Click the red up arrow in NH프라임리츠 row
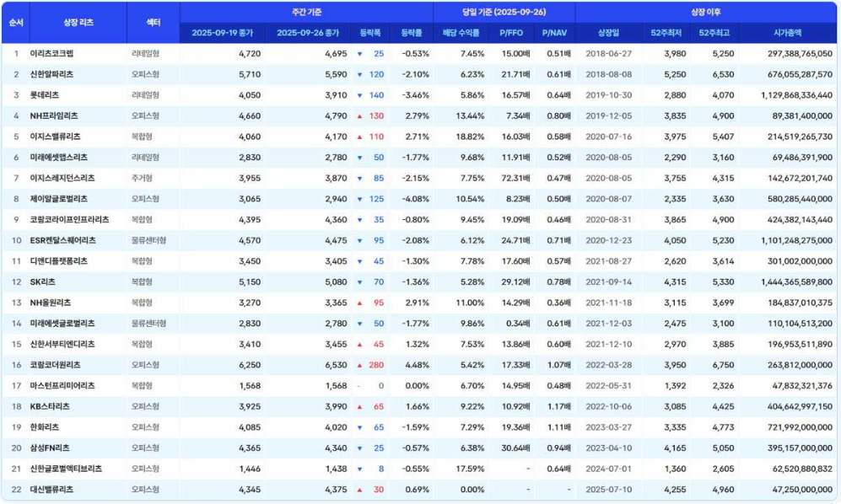 [x=359, y=115]
